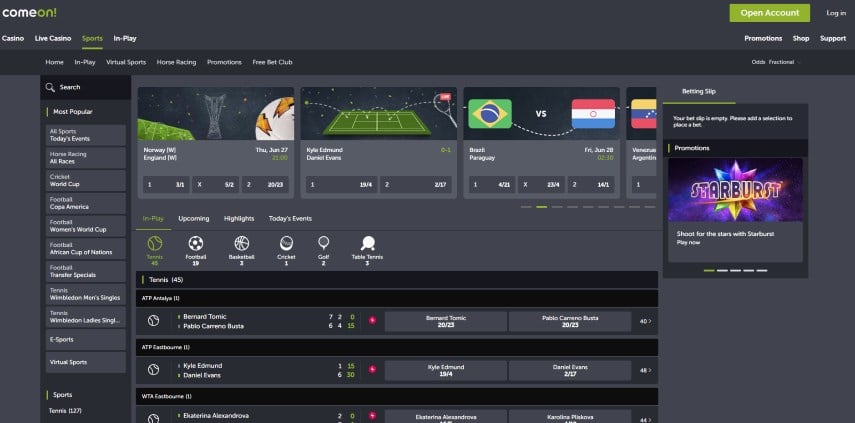855x423 pixels.
Task: Click tennis ball icon for Tomic match
Action: [154, 321]
